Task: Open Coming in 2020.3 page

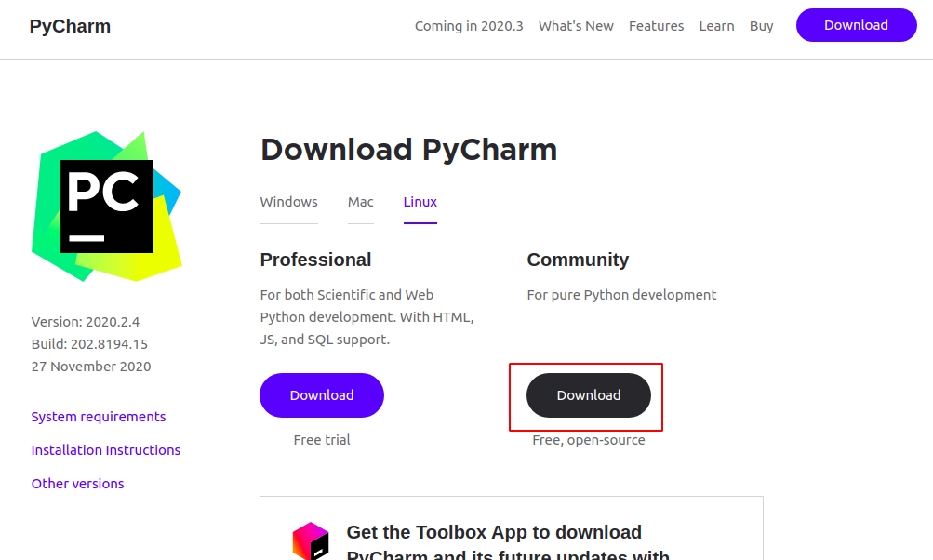Action: point(469,26)
